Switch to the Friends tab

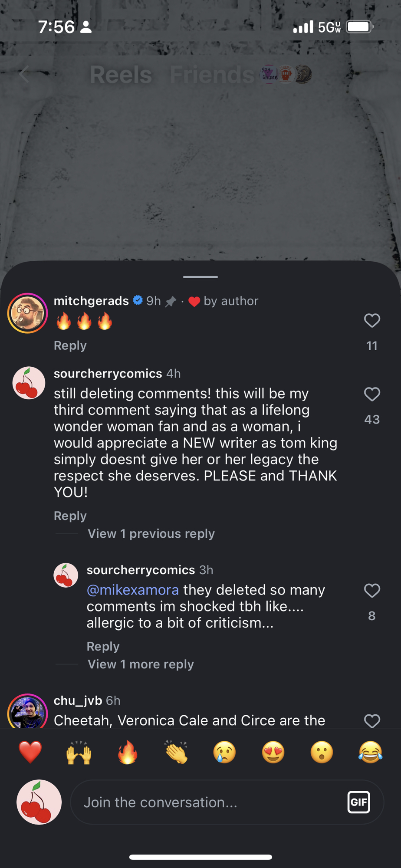[212, 75]
